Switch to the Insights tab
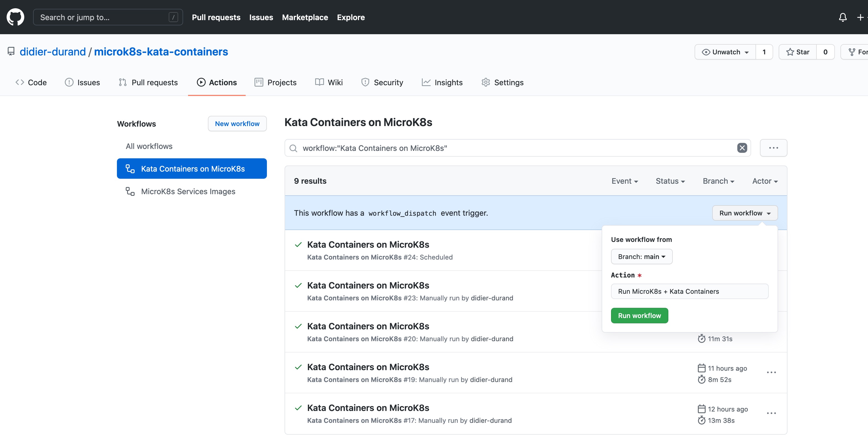 (442, 83)
